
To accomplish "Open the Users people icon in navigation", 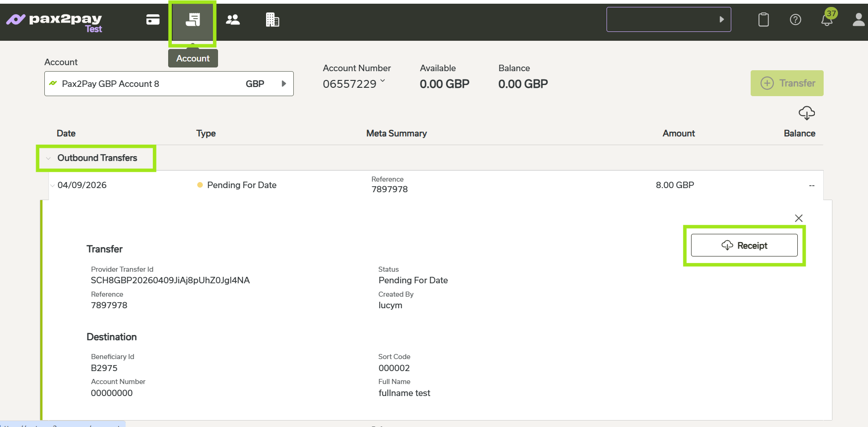I will pos(233,19).
